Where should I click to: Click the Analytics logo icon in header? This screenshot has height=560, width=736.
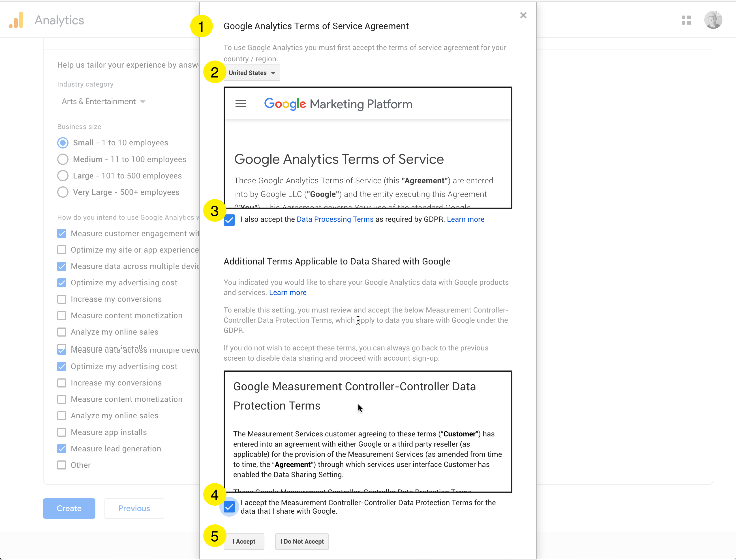click(16, 20)
